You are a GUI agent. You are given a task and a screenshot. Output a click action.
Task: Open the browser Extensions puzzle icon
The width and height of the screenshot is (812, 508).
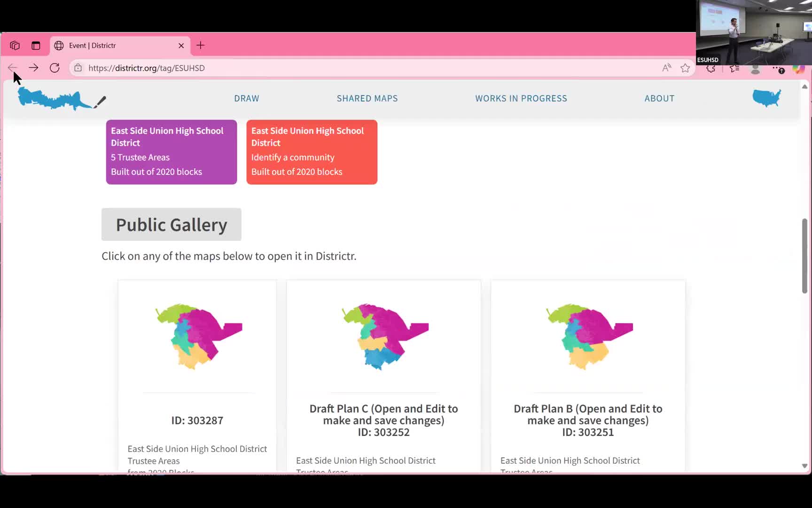[710, 69]
